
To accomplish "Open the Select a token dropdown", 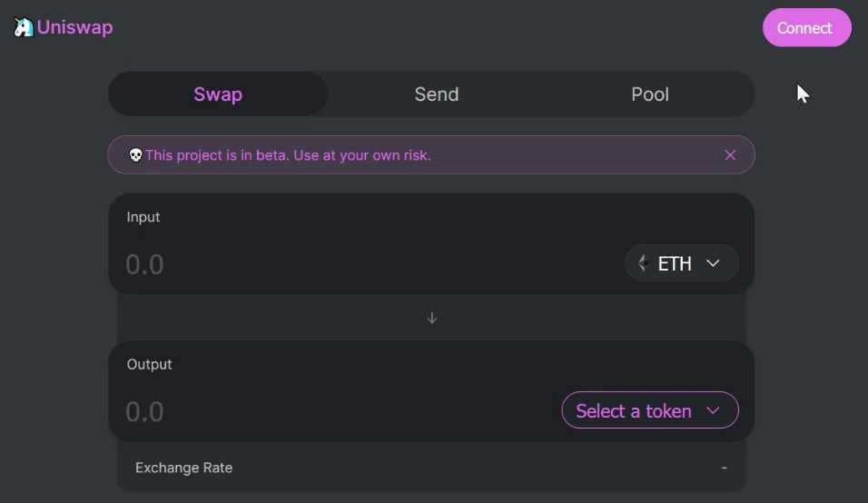I will [650, 410].
